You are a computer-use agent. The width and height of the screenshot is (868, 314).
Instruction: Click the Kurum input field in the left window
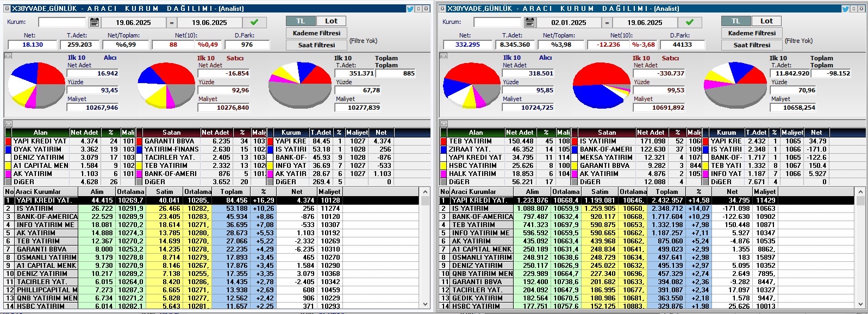tap(62, 22)
